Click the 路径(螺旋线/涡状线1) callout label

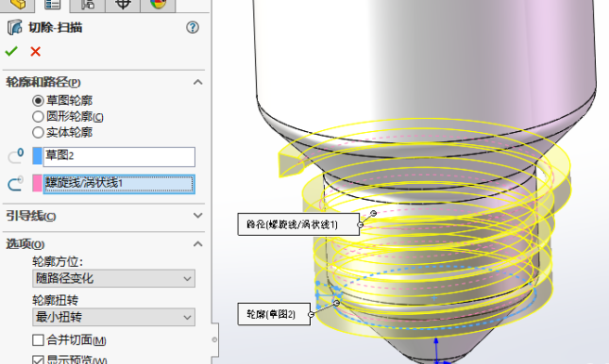click(x=298, y=224)
